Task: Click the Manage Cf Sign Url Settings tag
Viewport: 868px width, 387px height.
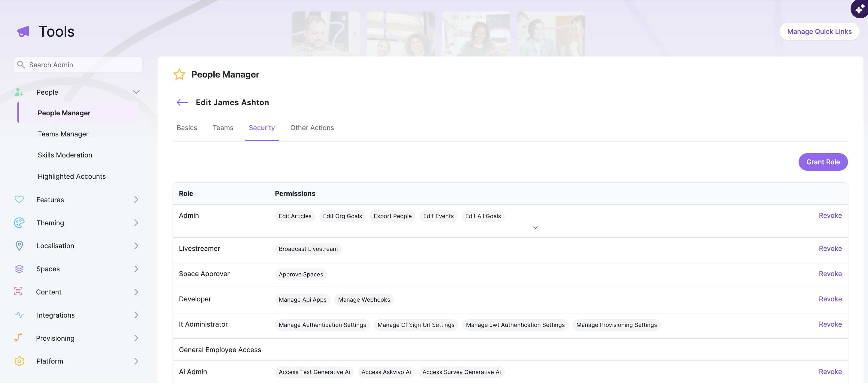Action: point(416,325)
